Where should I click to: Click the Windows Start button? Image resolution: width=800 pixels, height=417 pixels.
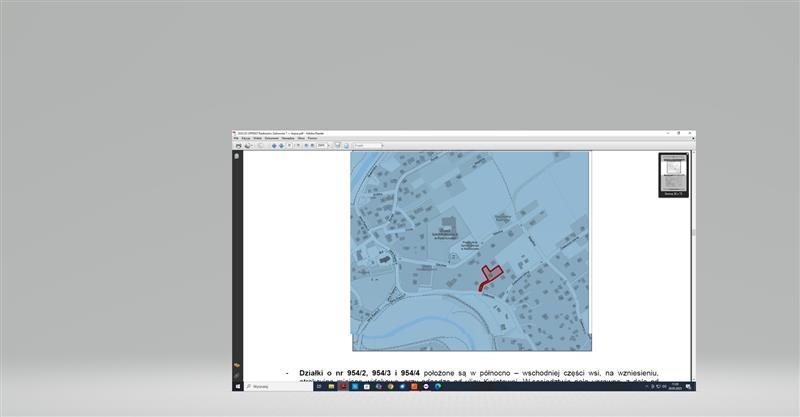tap(238, 386)
